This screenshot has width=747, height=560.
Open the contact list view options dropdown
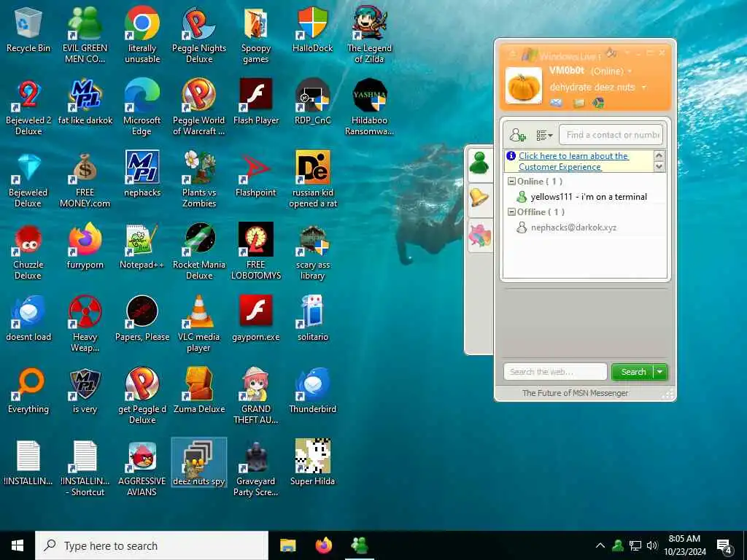point(544,136)
